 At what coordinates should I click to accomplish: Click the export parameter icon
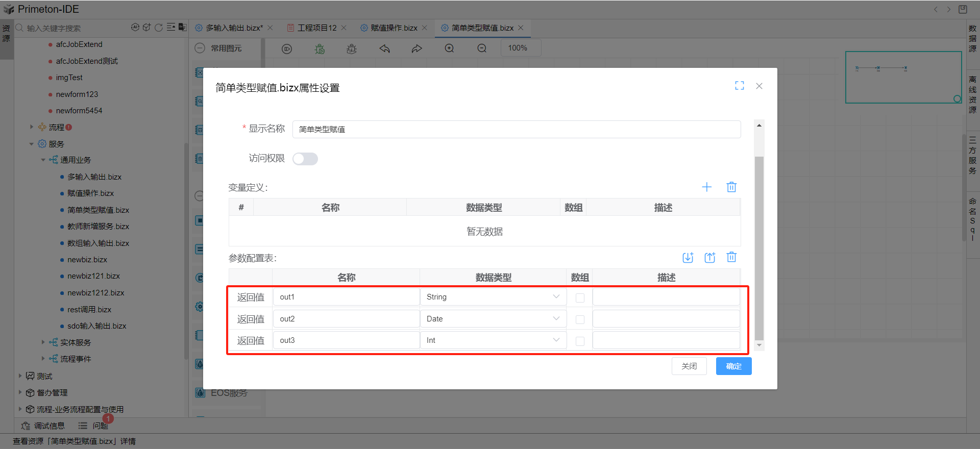coord(710,258)
